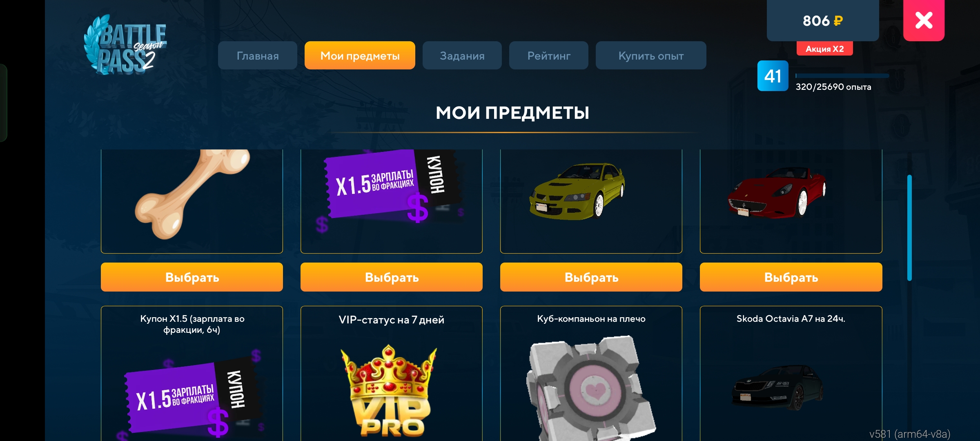This screenshot has width=980, height=441.
Task: Switch to the Задания tab
Action: 462,56
